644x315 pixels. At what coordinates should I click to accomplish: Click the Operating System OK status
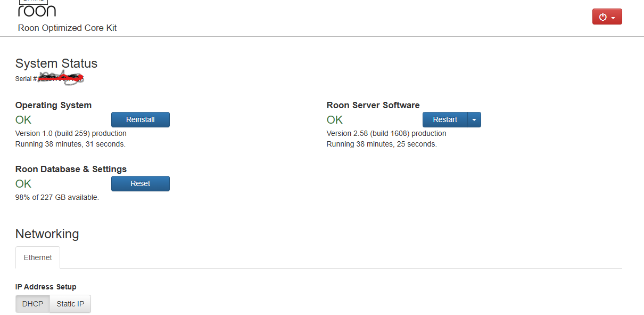tap(23, 120)
